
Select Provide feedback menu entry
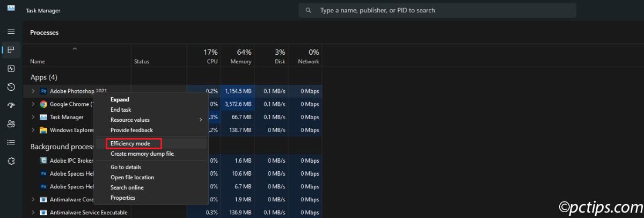tap(131, 130)
